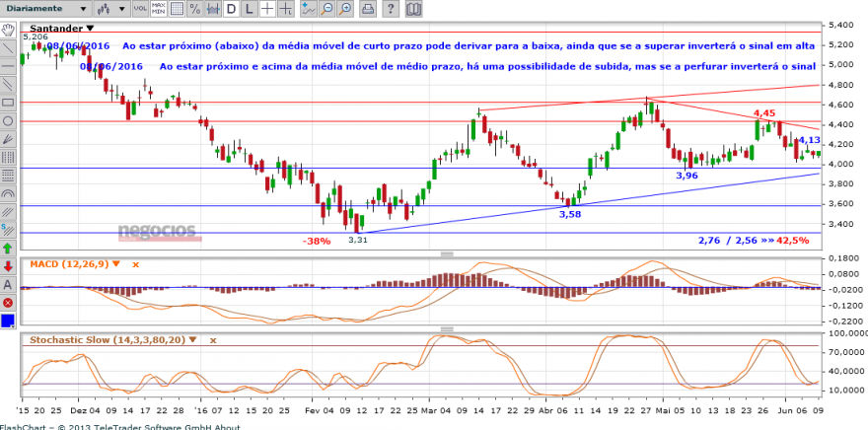Toggle the D scale button
Image resolution: width=868 pixels, height=430 pixels.
232,8
